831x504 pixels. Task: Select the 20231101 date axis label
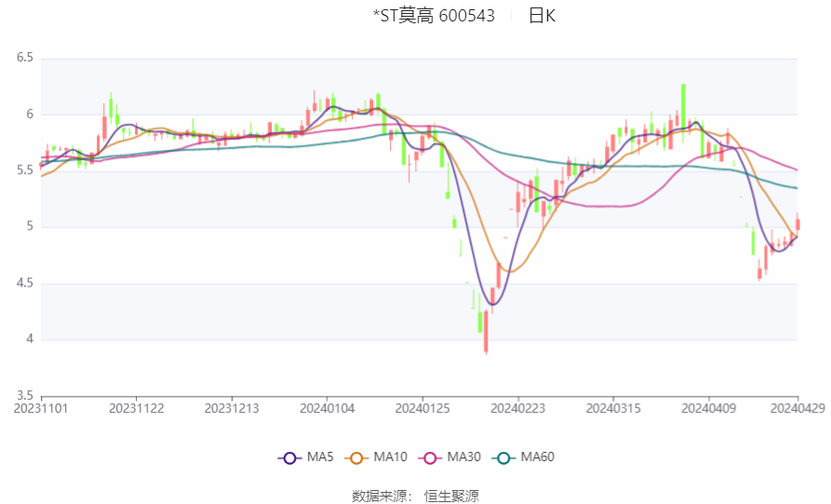coord(41,409)
